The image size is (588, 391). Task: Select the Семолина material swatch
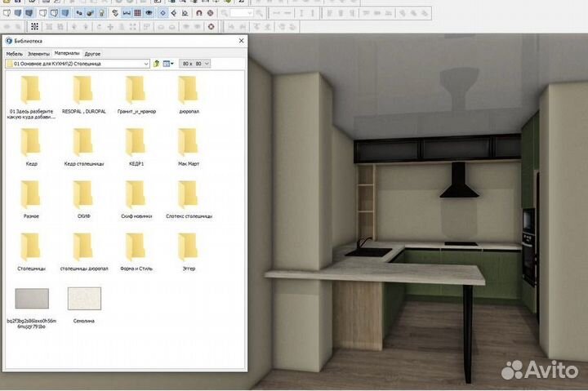83,300
